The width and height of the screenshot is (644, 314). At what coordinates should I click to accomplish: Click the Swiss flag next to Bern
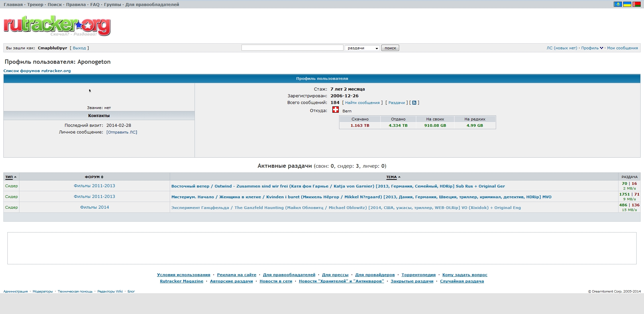(x=335, y=110)
